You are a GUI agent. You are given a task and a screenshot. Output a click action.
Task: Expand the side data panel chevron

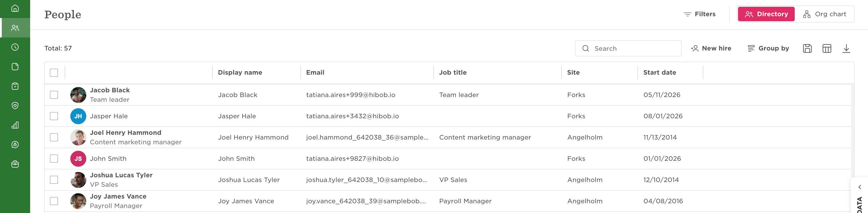tap(859, 187)
